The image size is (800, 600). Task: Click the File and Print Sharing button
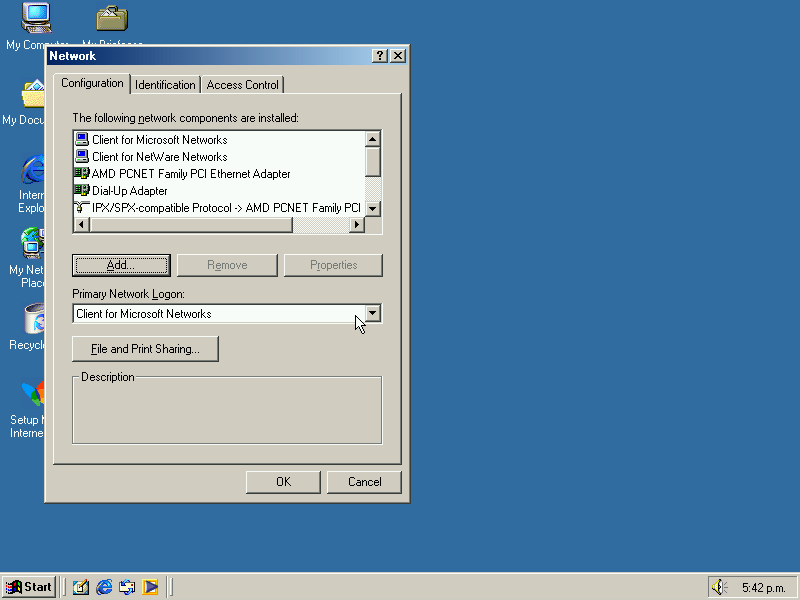click(x=145, y=349)
